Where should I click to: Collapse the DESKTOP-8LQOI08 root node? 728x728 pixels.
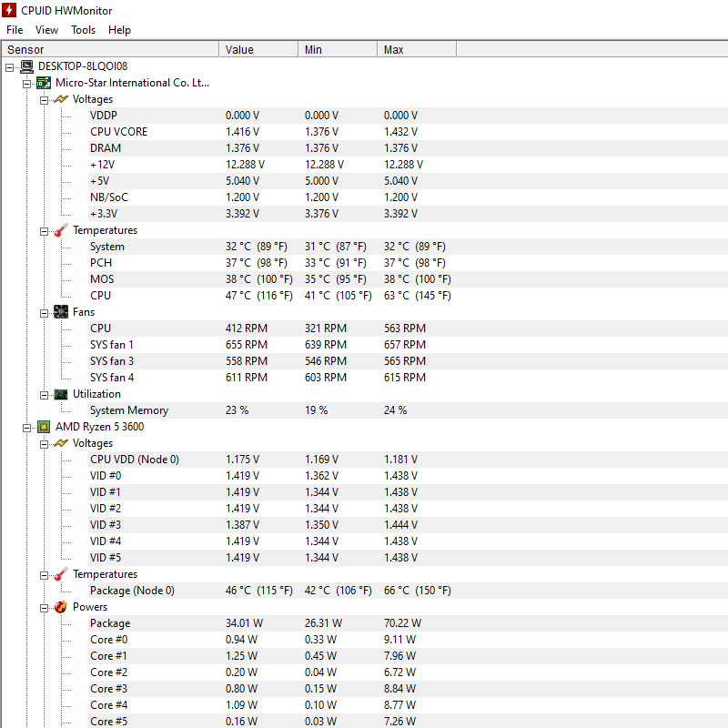9,67
